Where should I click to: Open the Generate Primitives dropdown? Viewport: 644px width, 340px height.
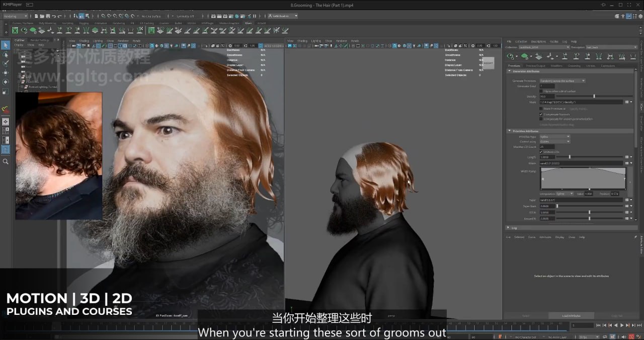pyautogui.click(x=562, y=80)
